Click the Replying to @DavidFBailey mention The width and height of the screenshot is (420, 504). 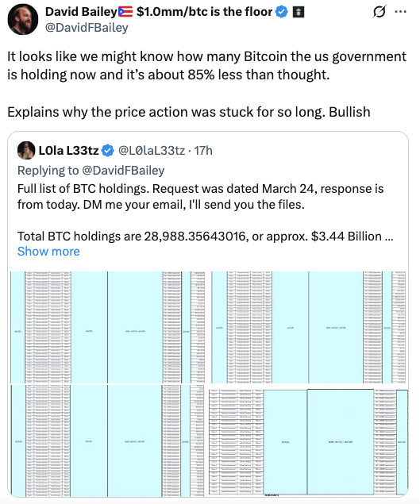[x=123, y=171]
